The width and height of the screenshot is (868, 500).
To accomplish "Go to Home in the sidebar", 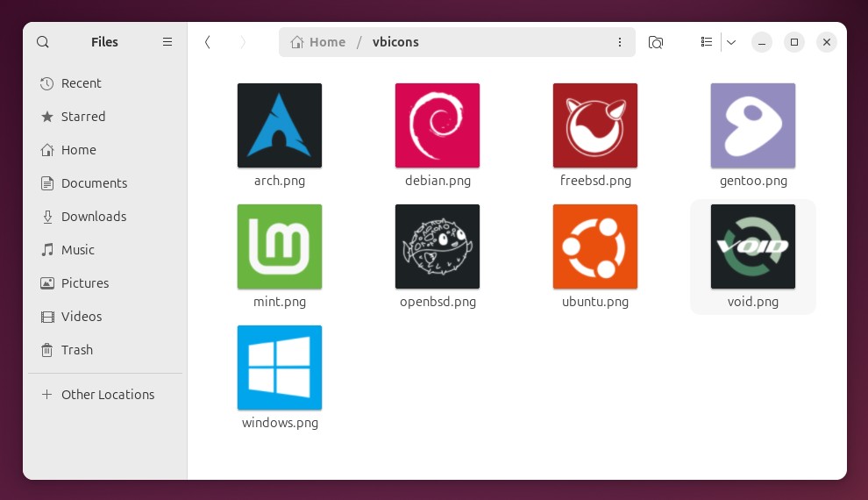I will click(x=105, y=150).
